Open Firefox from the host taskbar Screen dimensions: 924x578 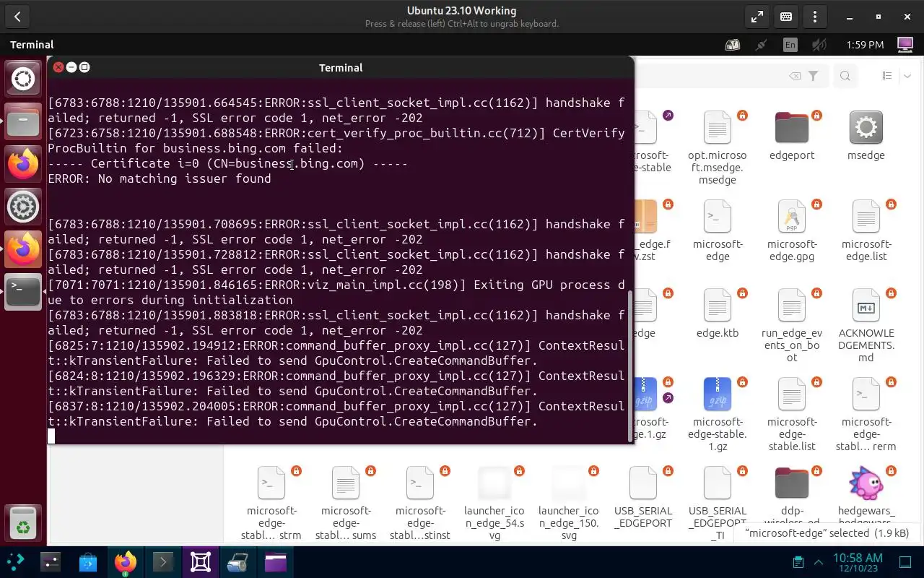click(126, 561)
